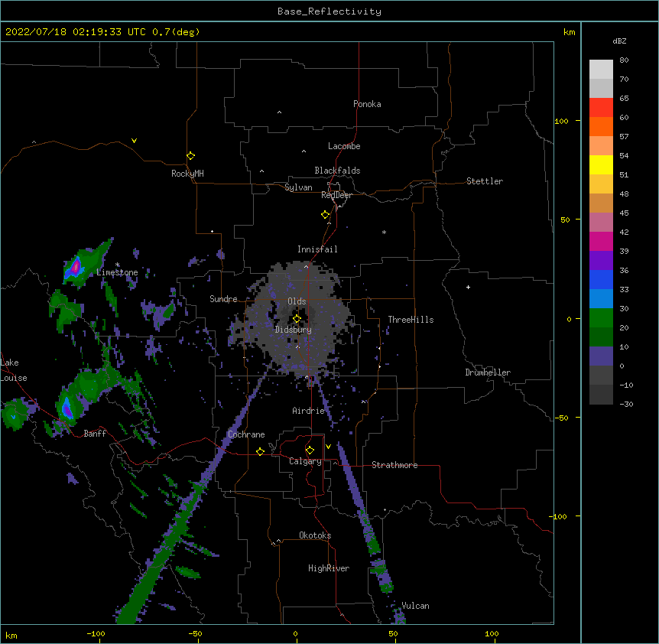
Task: Click the Drumheller city label
Action: click(488, 372)
